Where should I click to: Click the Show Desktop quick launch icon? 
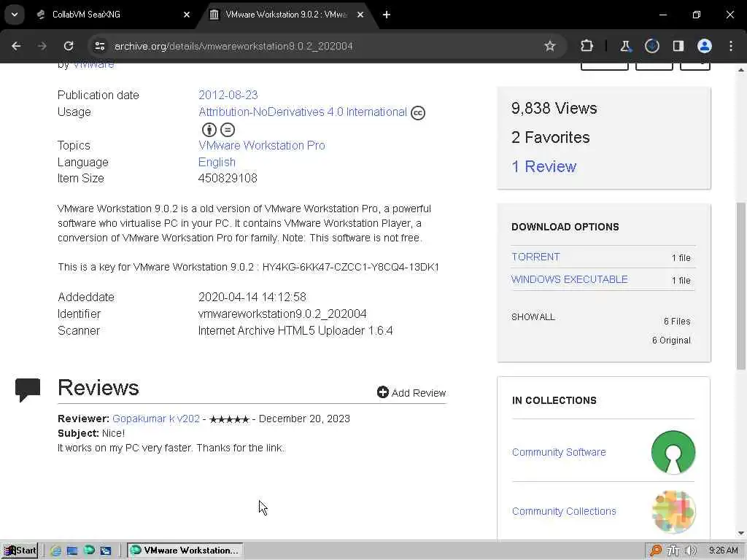click(72, 551)
